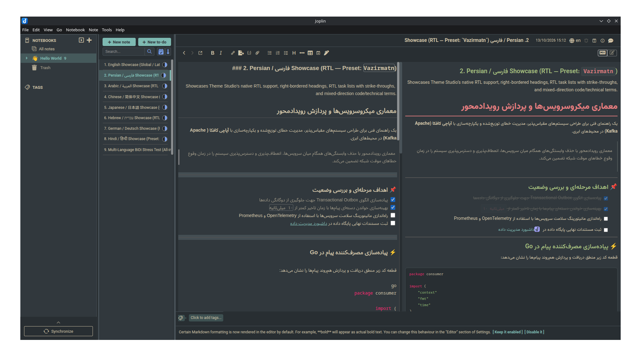Toggle external editing icon
This screenshot has width=641, height=364.
200,53
